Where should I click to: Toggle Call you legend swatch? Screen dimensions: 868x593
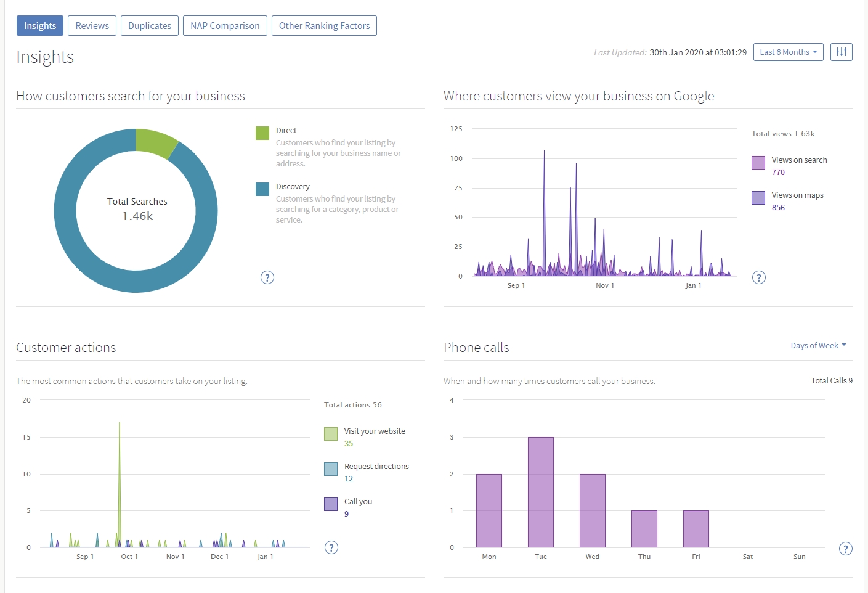pyautogui.click(x=331, y=504)
